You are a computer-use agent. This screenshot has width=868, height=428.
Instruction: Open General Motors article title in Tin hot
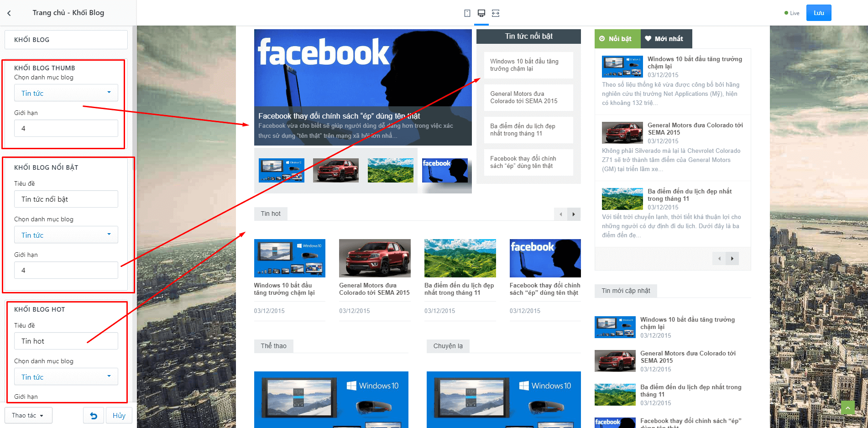point(374,289)
